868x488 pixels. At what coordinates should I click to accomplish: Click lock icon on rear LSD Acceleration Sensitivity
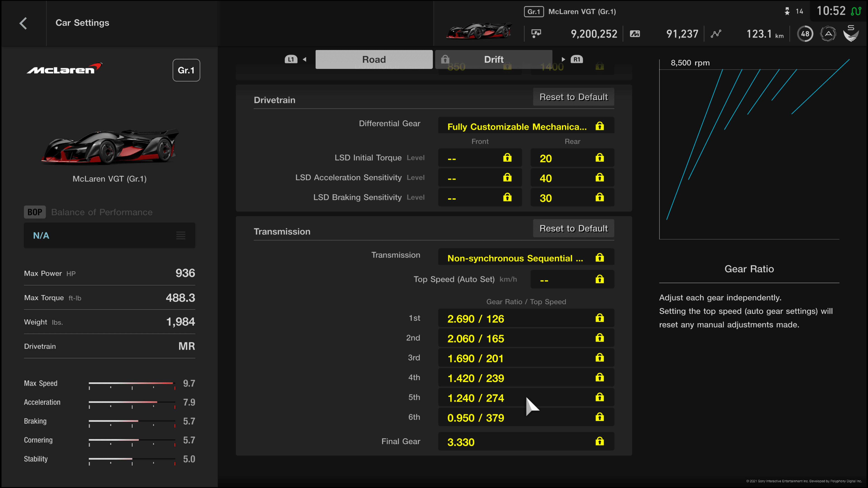coord(599,178)
